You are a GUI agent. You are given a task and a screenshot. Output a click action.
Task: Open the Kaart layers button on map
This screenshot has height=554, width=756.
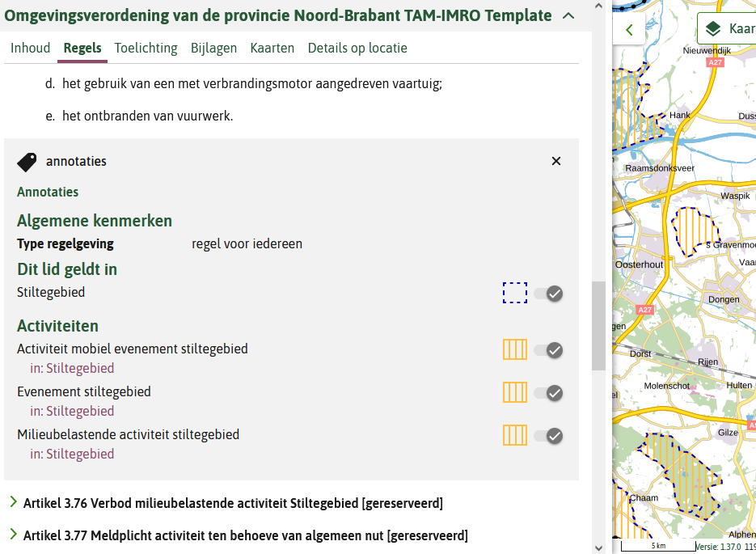(x=728, y=29)
